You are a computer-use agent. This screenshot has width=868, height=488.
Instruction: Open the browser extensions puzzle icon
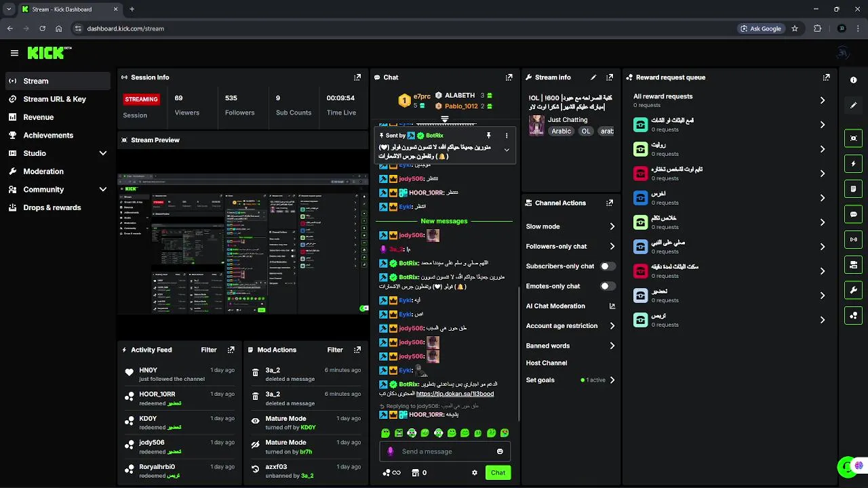point(817,28)
